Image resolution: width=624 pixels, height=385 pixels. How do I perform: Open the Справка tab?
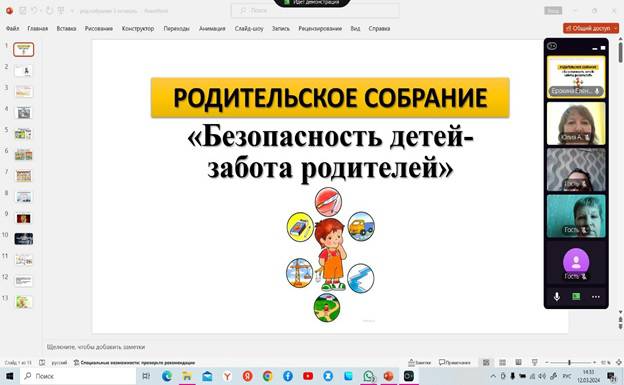(379, 28)
